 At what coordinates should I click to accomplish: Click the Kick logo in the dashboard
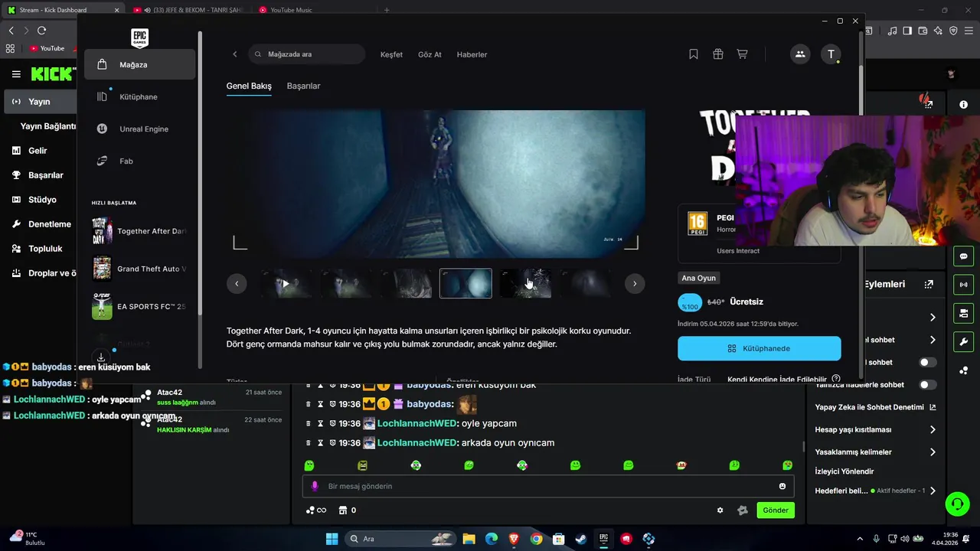pyautogui.click(x=53, y=74)
